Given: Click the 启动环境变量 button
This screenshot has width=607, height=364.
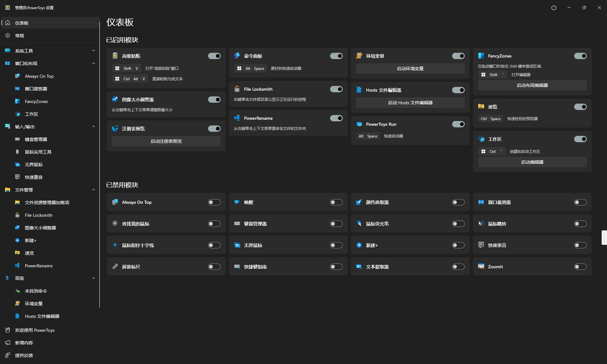Looking at the screenshot, I should point(410,69).
